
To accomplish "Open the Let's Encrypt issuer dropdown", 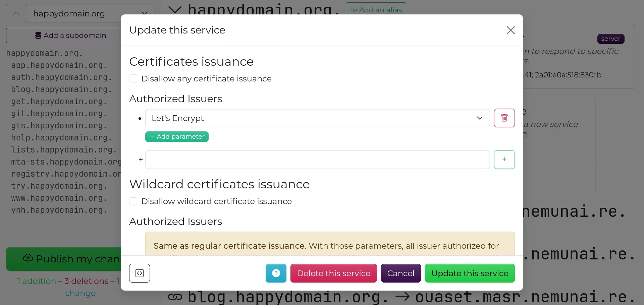I will [x=317, y=118].
